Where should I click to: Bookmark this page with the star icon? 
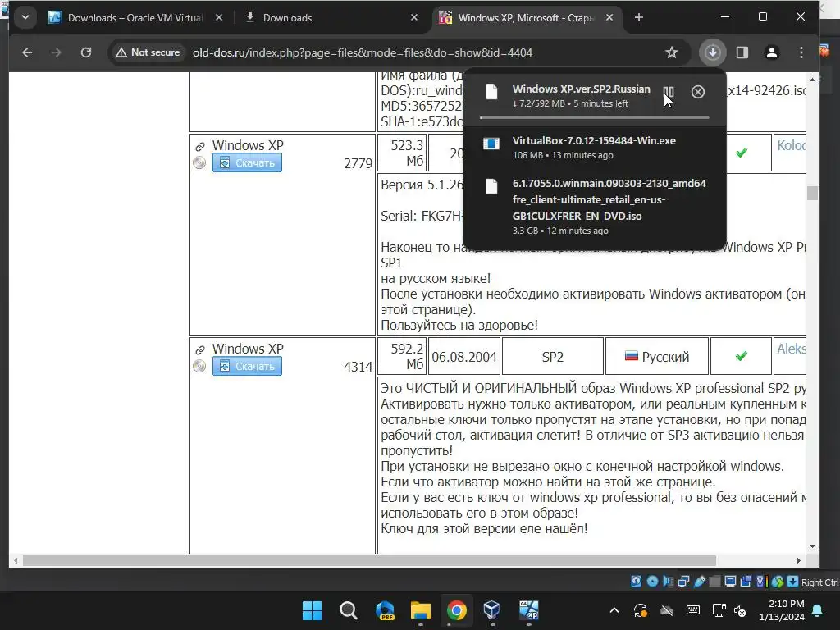pos(671,52)
